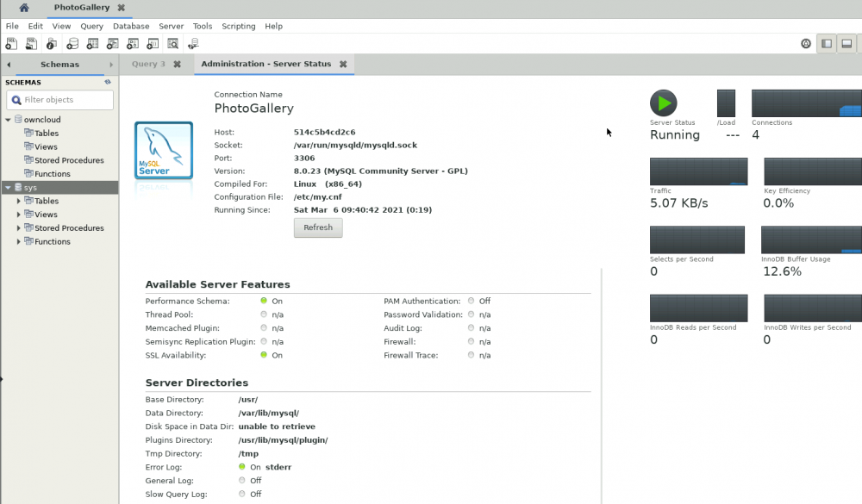Image resolution: width=862 pixels, height=504 pixels.
Task: Open the Help menu
Action: click(273, 26)
